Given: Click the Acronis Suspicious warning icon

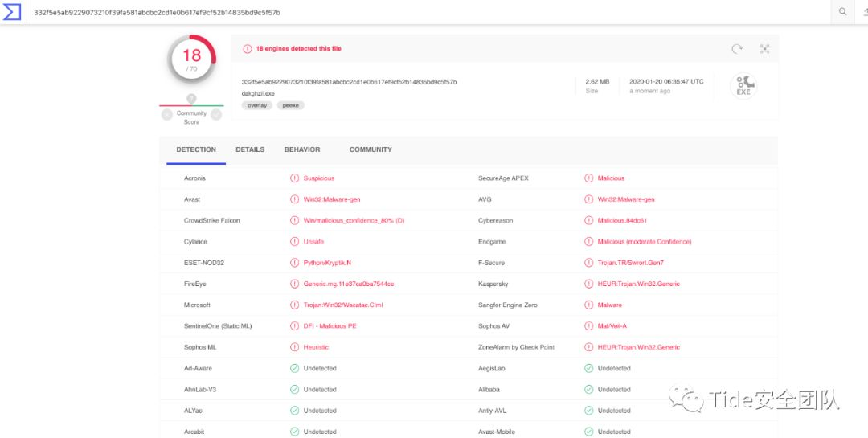Looking at the screenshot, I should pyautogui.click(x=294, y=178).
